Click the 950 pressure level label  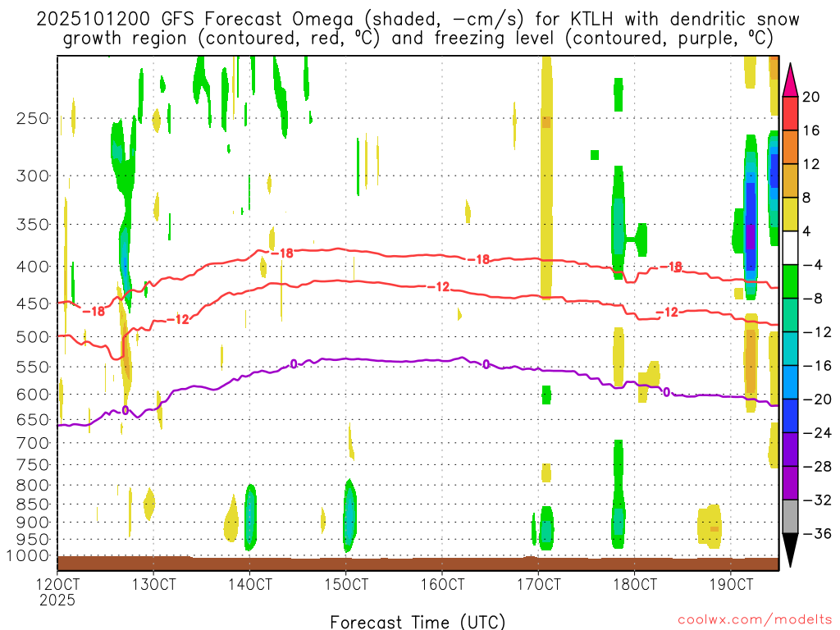(32, 540)
